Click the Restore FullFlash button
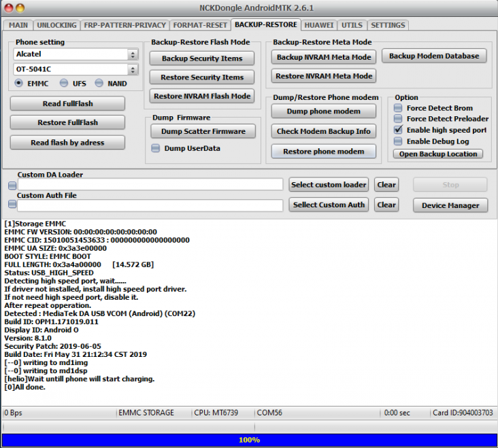 tap(67, 122)
